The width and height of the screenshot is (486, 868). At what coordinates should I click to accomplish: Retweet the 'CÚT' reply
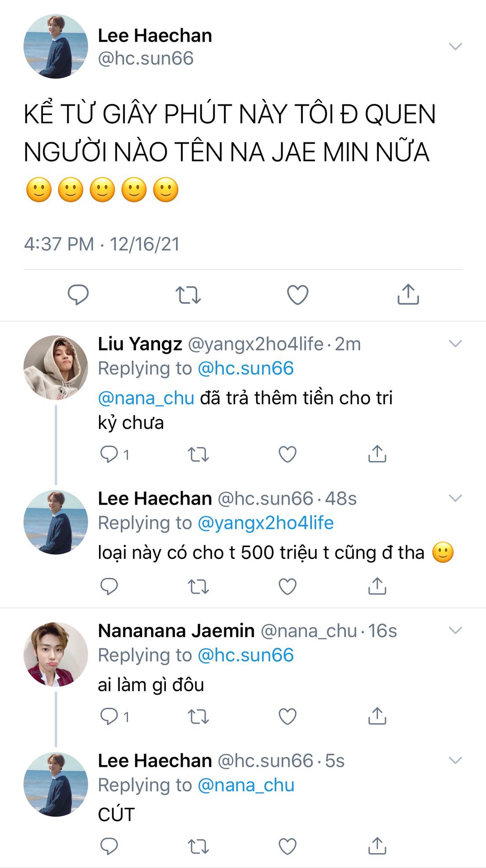pos(198,846)
